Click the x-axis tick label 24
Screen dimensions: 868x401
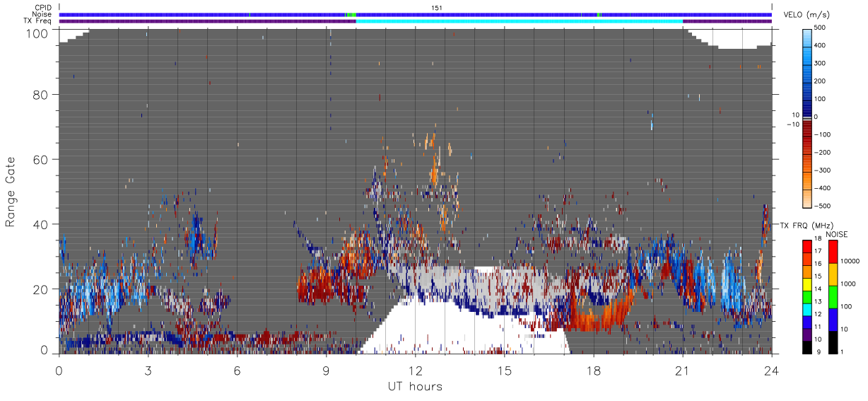point(771,370)
